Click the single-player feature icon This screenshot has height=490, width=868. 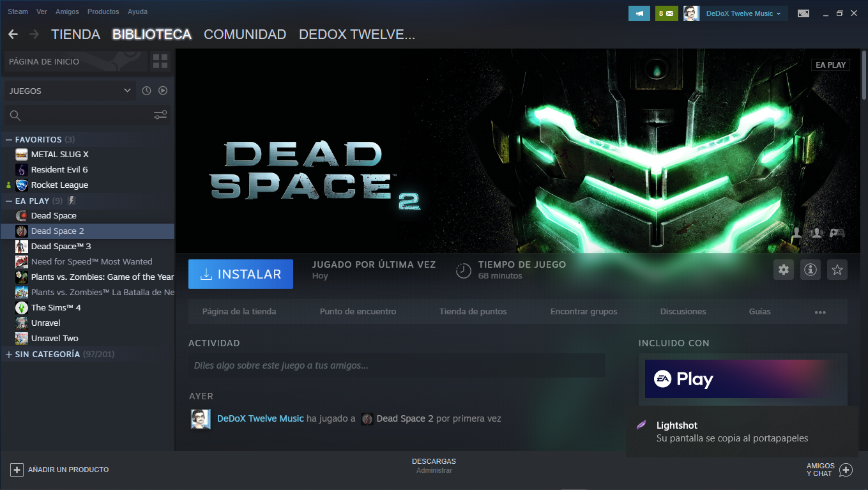coord(796,234)
